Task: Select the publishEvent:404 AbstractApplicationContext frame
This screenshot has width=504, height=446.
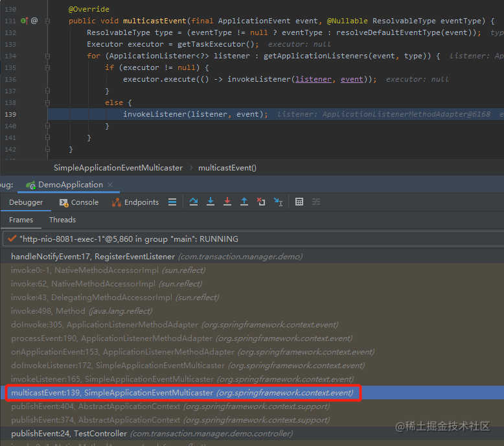Action: tap(252, 406)
